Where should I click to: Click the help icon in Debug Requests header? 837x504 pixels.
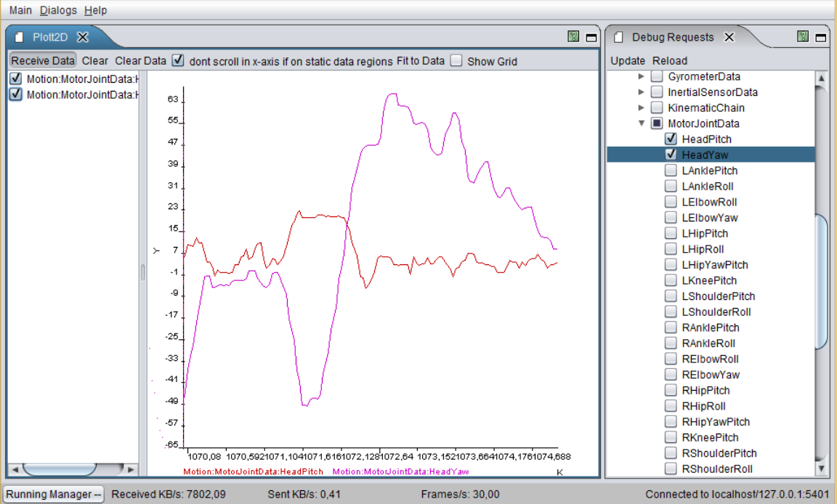(803, 37)
